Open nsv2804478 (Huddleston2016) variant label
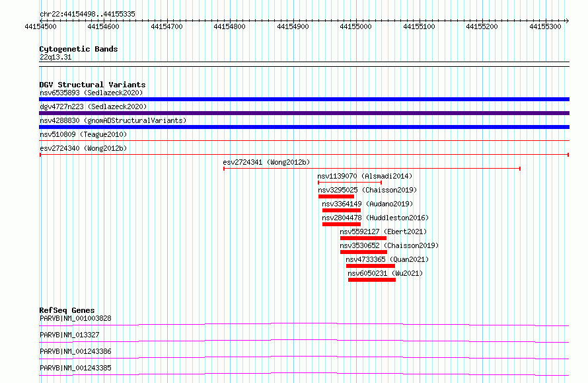 (375, 218)
